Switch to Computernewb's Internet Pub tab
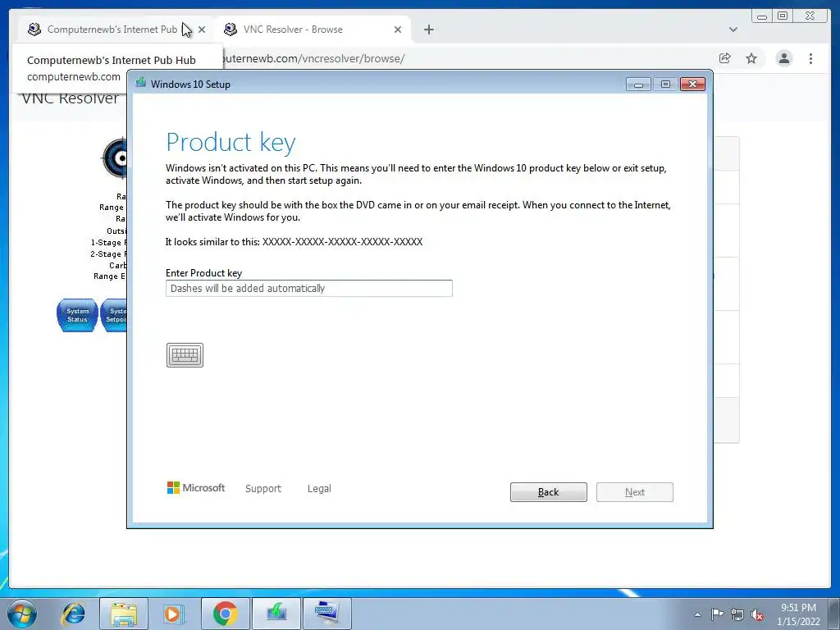 (x=112, y=30)
